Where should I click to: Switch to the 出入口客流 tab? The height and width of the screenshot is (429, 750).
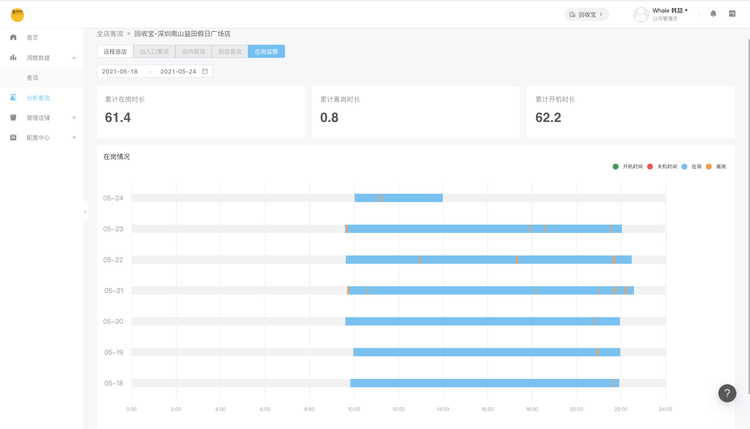154,52
